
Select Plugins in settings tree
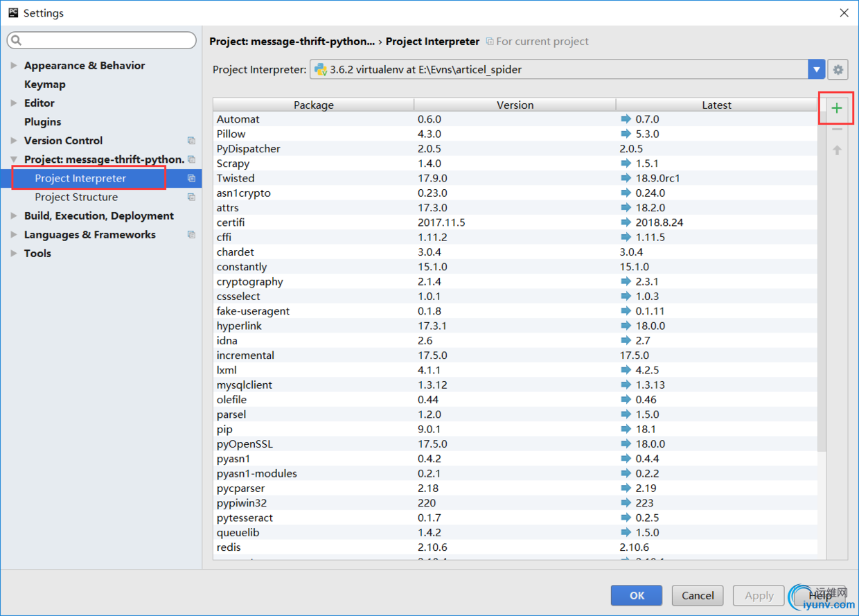43,122
